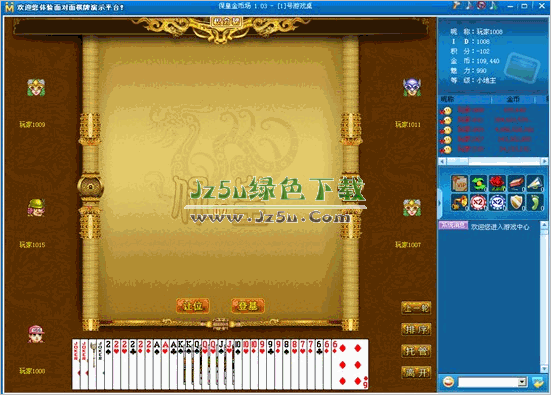Select the 2 of spades card in hand
Screen dimensions: 551x395
(109, 364)
